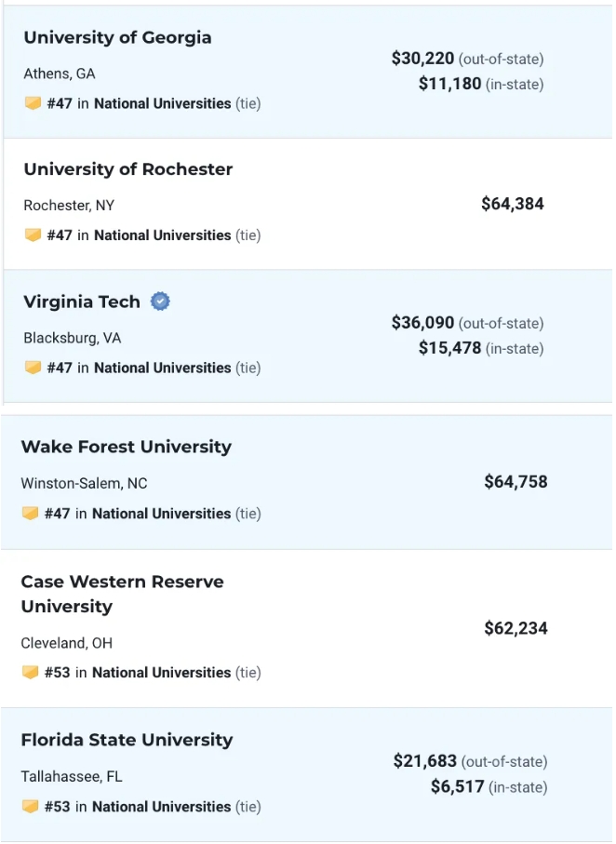616x844 pixels.
Task: Open the University of Rochester listing
Action: [128, 169]
